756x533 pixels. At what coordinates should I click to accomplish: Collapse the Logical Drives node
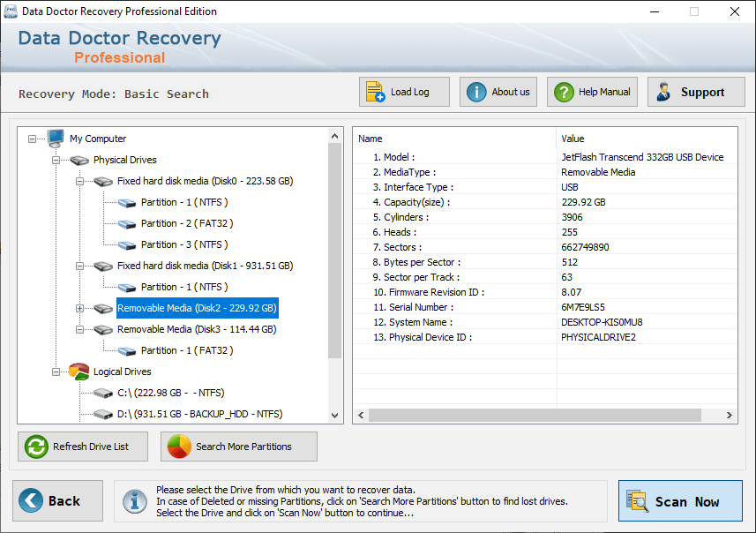(x=56, y=372)
